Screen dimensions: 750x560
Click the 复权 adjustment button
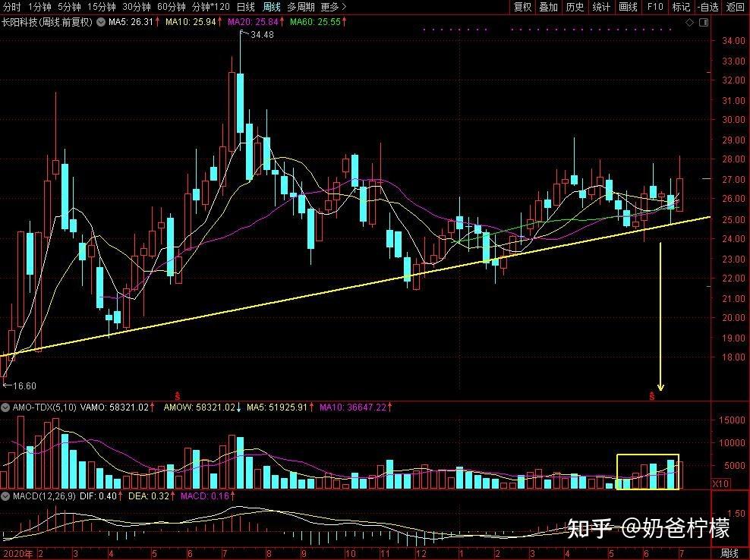[522, 7]
